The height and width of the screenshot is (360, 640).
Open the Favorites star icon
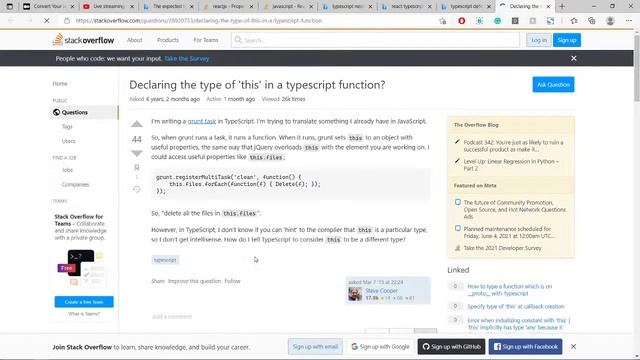(x=574, y=20)
